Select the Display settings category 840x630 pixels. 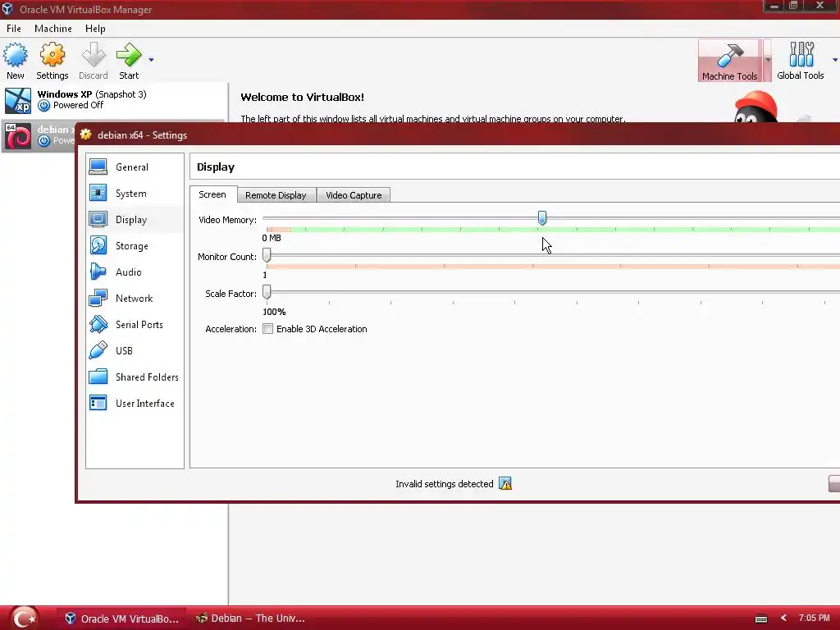coord(135,220)
